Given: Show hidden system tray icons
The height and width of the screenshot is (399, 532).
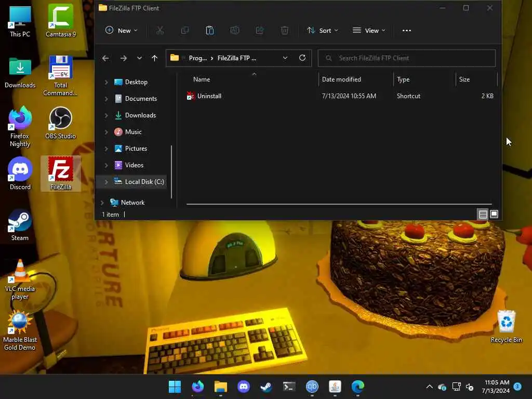Looking at the screenshot, I should [x=429, y=387].
